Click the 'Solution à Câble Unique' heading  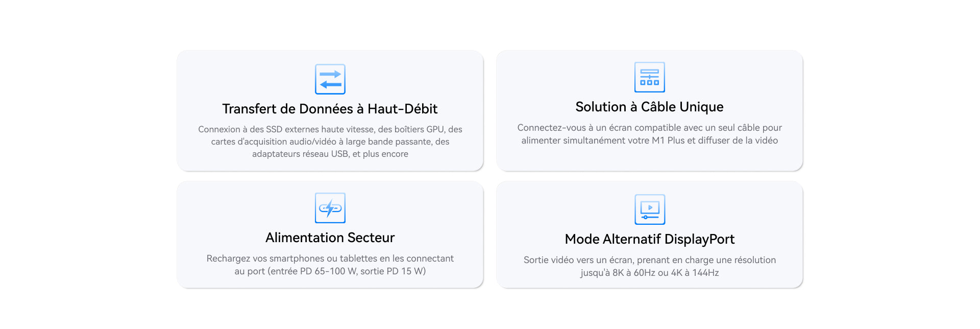(x=649, y=107)
